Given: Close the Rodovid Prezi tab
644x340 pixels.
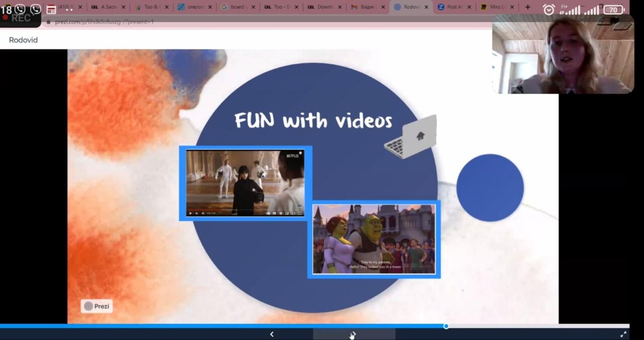Looking at the screenshot, I should pos(426,7).
